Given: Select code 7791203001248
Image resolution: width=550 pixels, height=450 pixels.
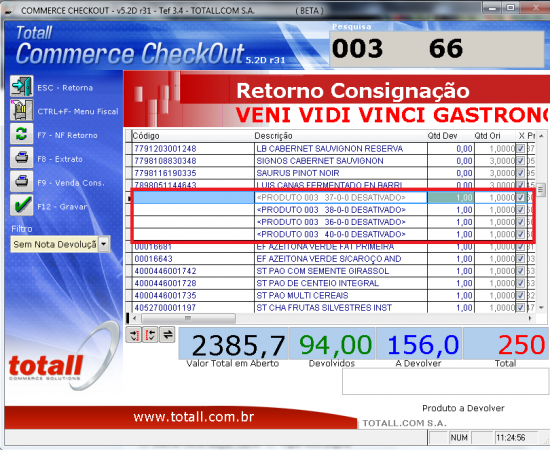Looking at the screenshot, I should 165,149.
